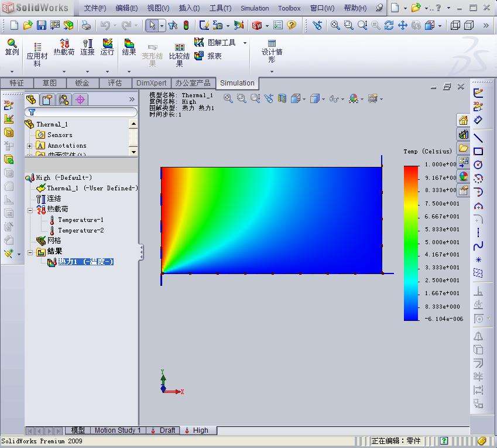Click the Spline sketch tool
Screen dimensions: 497x448
[x=478, y=245]
